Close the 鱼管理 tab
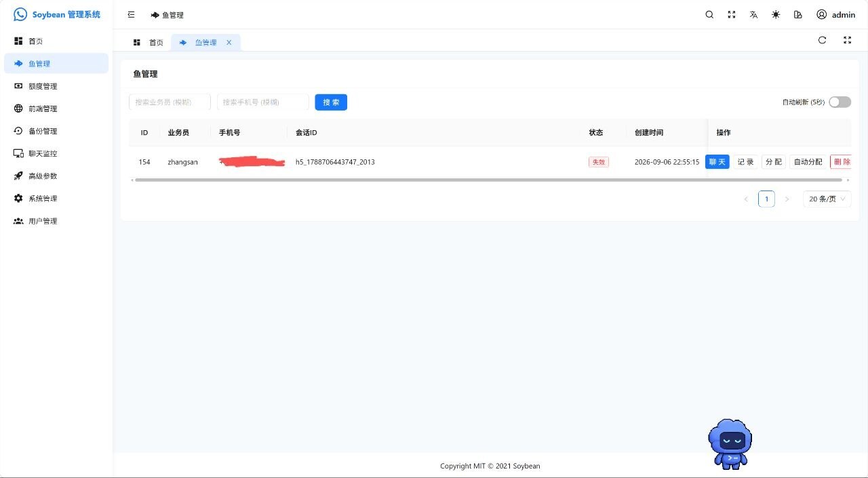This screenshot has height=478, width=868. (x=229, y=43)
